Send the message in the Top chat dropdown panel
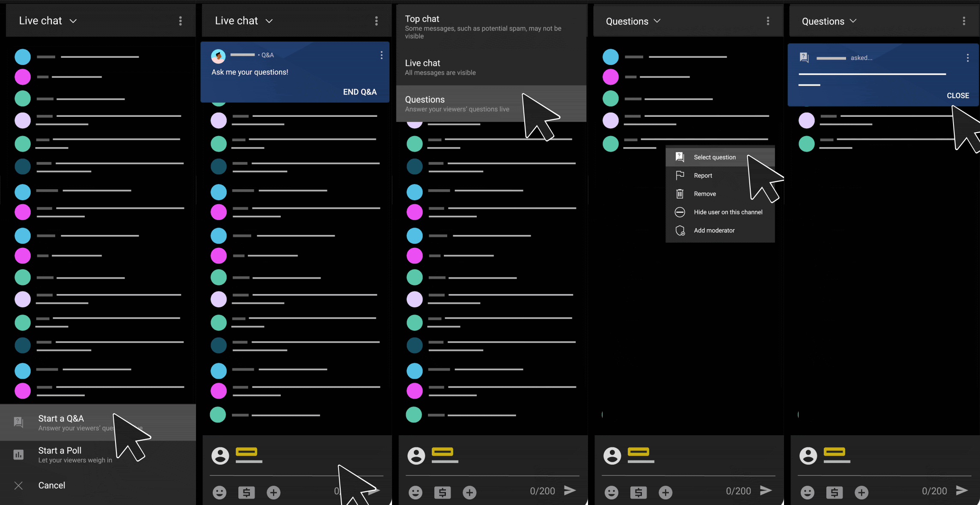This screenshot has height=505, width=980. click(570, 490)
